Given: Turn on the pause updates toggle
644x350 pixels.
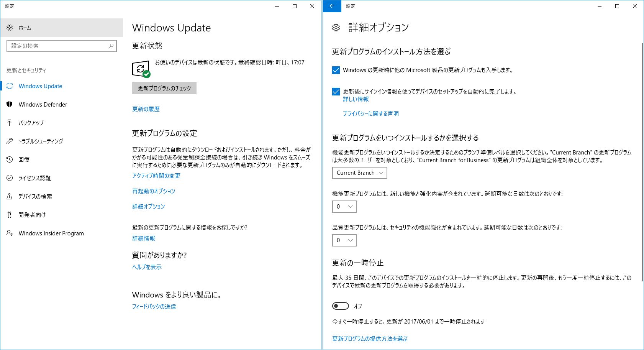Looking at the screenshot, I should (341, 306).
